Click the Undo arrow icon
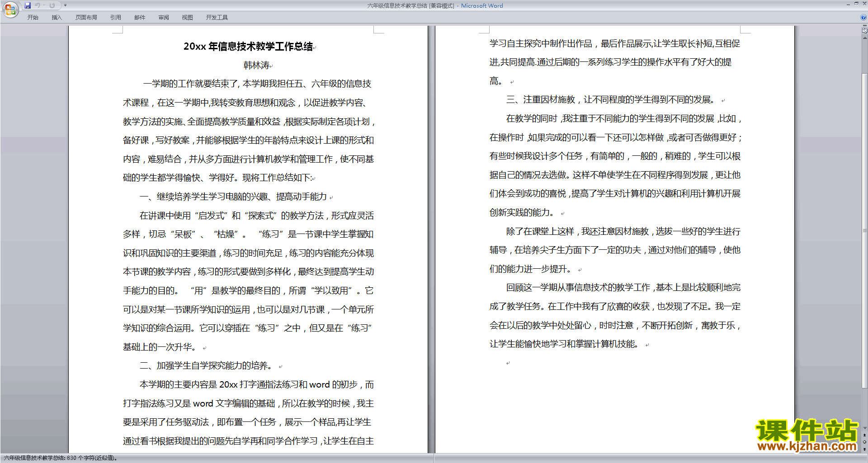The width and height of the screenshot is (868, 463). (x=38, y=5)
